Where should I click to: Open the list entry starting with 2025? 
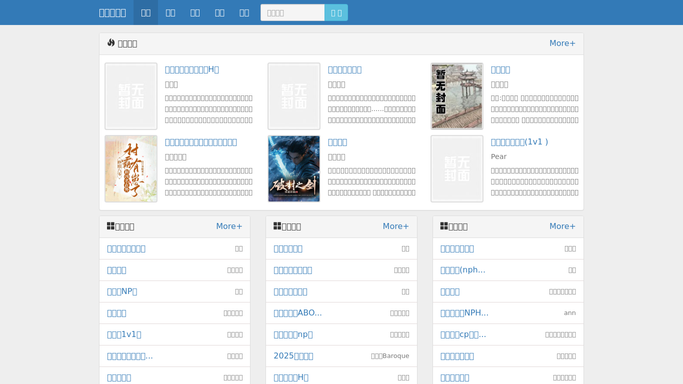[293, 356]
